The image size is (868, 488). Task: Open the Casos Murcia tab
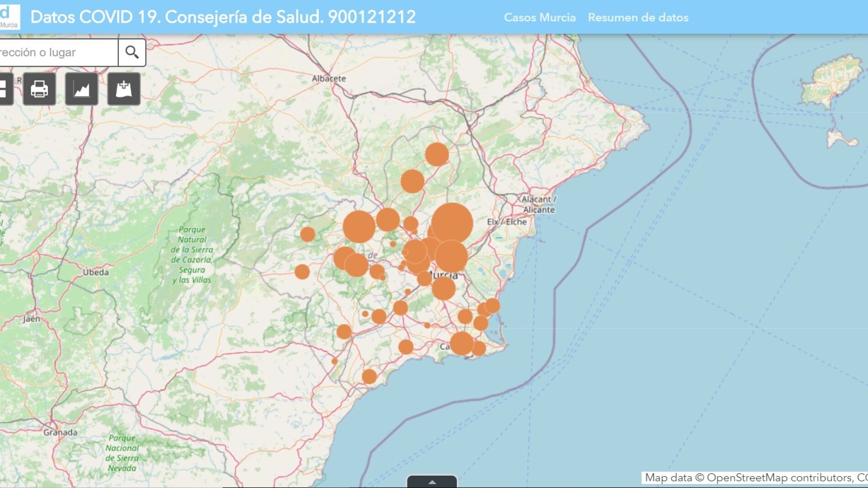point(540,17)
